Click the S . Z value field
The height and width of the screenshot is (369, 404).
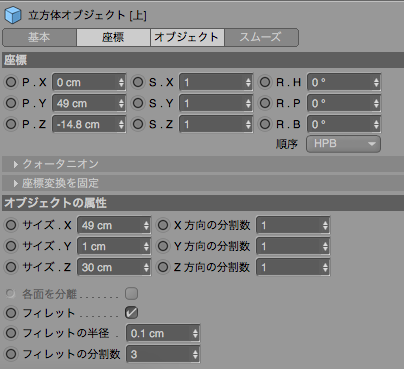216,124
